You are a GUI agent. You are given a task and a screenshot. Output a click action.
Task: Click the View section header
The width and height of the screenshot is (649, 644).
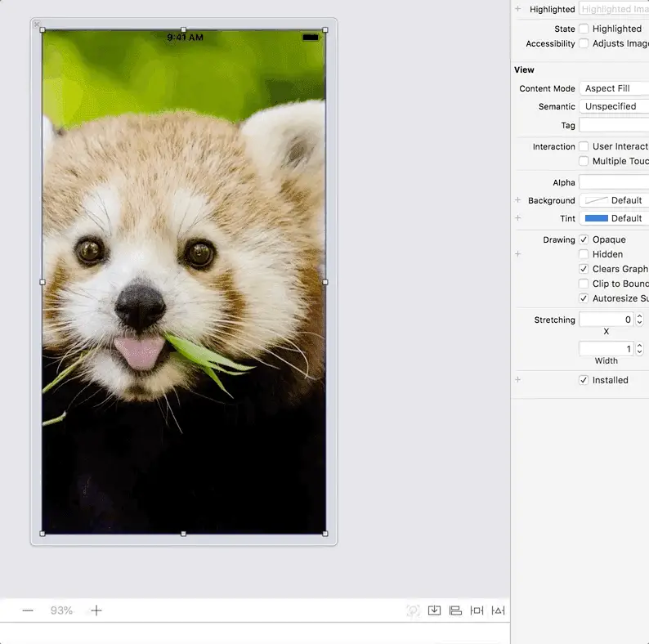click(x=524, y=69)
